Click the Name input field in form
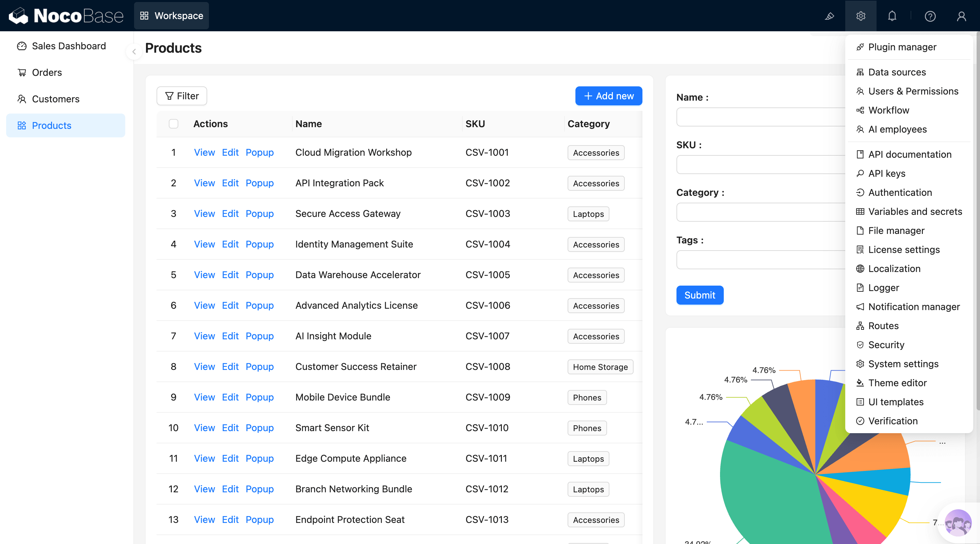This screenshot has width=980, height=544. [x=760, y=117]
